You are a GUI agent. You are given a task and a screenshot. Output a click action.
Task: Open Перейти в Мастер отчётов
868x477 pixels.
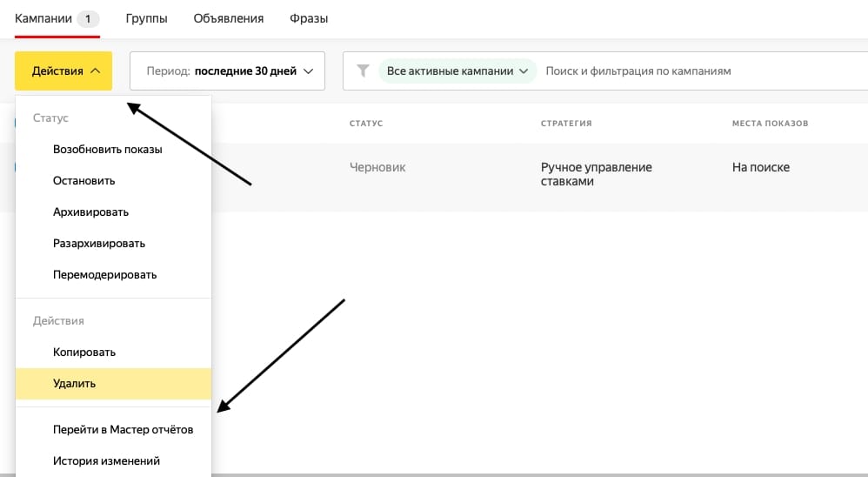coord(113,429)
